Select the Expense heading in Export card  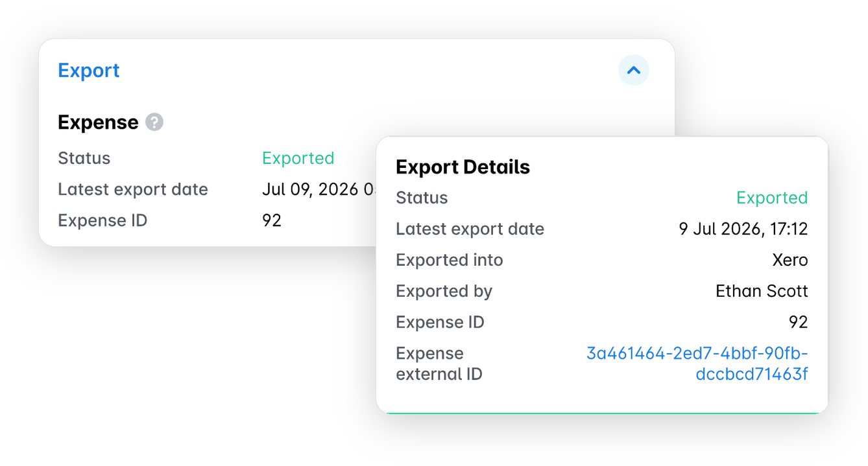pos(98,122)
